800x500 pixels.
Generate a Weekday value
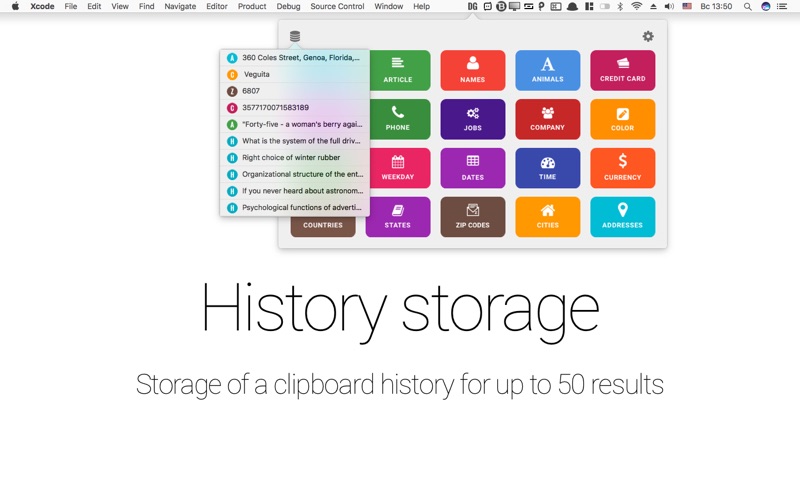click(398, 168)
